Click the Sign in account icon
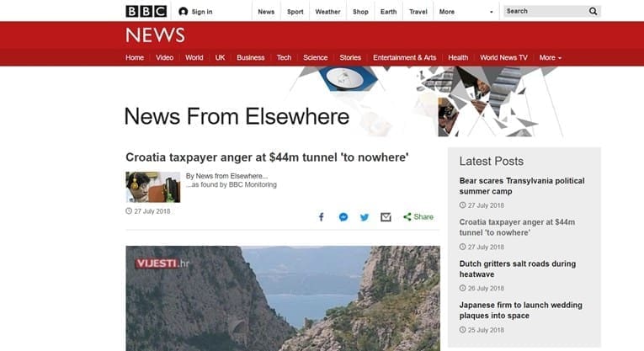 (184, 12)
